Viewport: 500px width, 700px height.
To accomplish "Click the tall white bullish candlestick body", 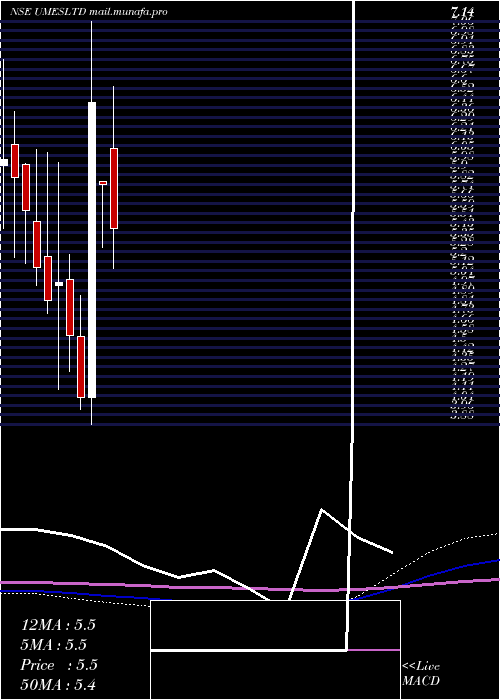I will (92, 250).
